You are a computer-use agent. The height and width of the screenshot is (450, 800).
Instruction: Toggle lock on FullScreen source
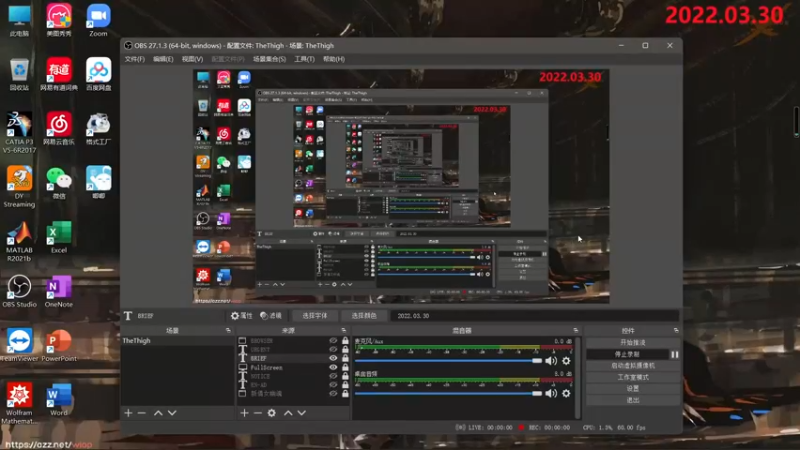(x=345, y=367)
